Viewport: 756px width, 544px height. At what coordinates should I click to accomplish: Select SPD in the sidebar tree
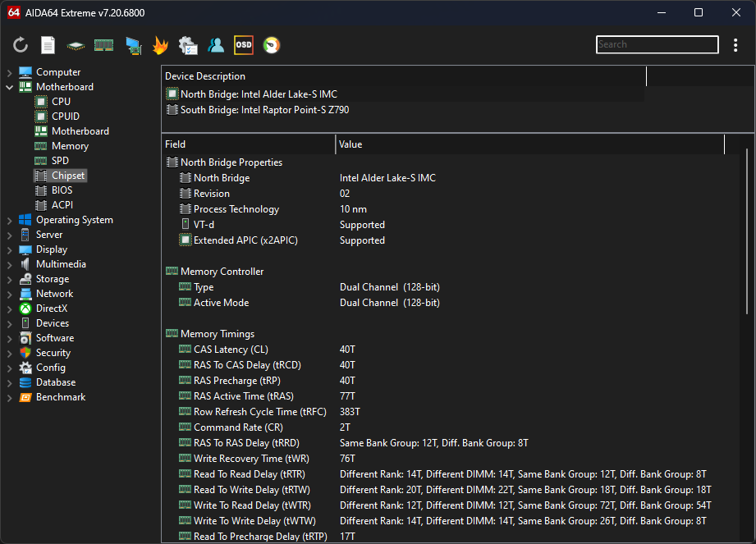[60, 161]
